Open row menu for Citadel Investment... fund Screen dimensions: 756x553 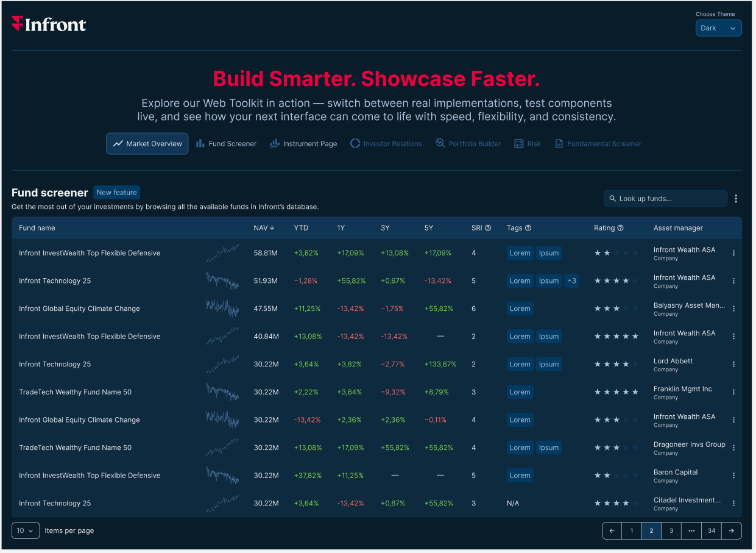pos(733,504)
